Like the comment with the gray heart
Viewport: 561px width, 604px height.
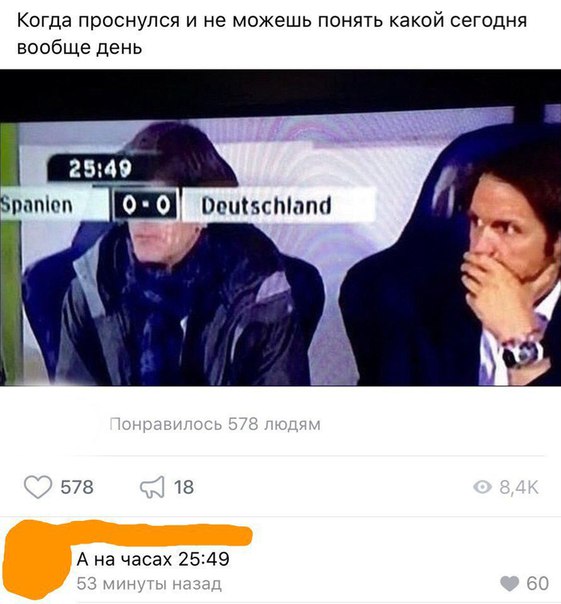coord(509,584)
